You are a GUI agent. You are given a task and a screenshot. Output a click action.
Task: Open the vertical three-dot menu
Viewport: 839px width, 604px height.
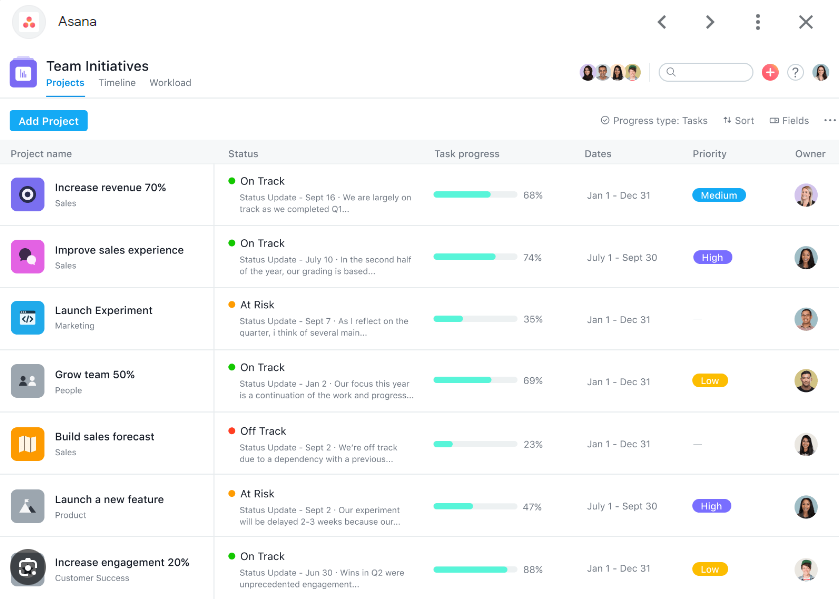[x=758, y=22]
